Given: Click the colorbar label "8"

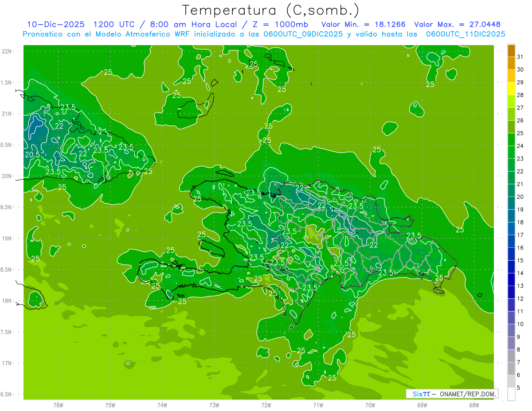Looking at the screenshot, I should [519, 350].
